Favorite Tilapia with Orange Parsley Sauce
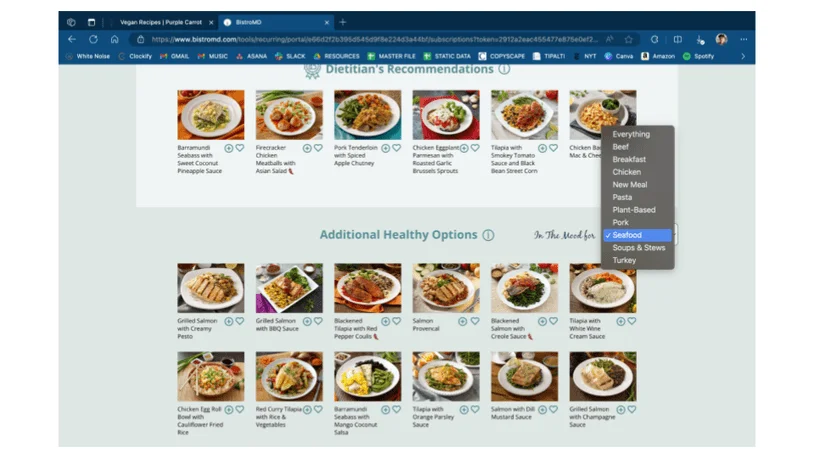The image size is (814, 458). (475, 411)
